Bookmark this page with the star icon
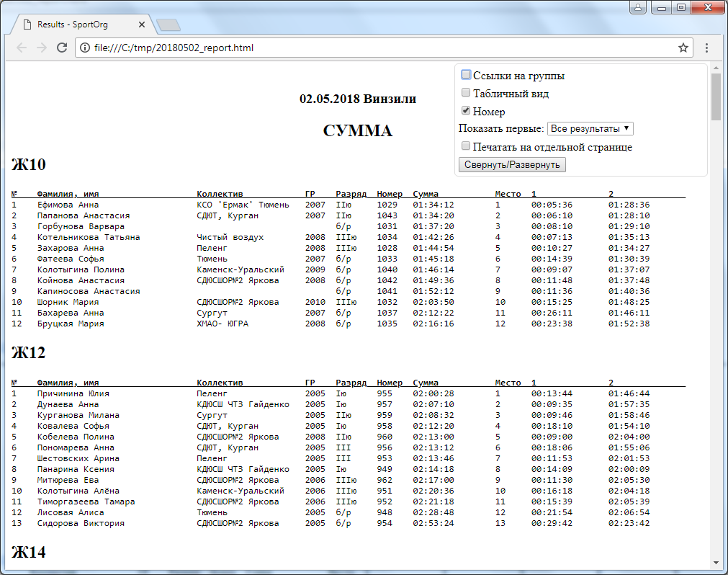Image resolution: width=728 pixels, height=575 pixels. (x=683, y=48)
